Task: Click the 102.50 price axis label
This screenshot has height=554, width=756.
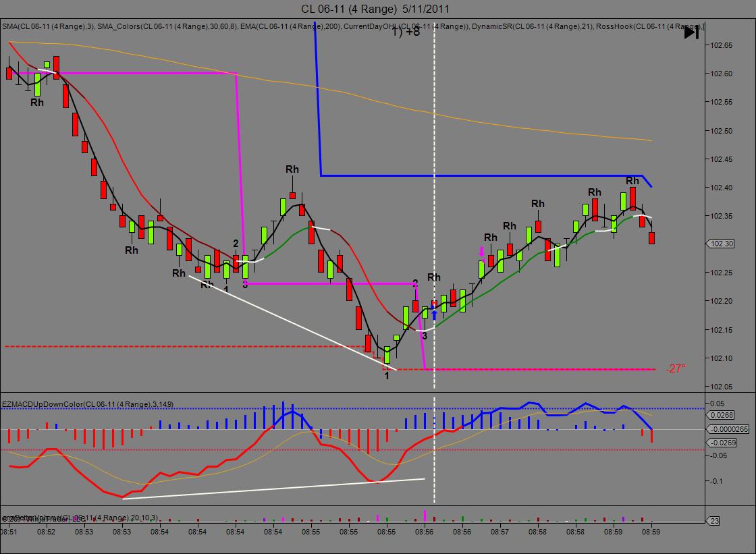Action: (x=722, y=131)
